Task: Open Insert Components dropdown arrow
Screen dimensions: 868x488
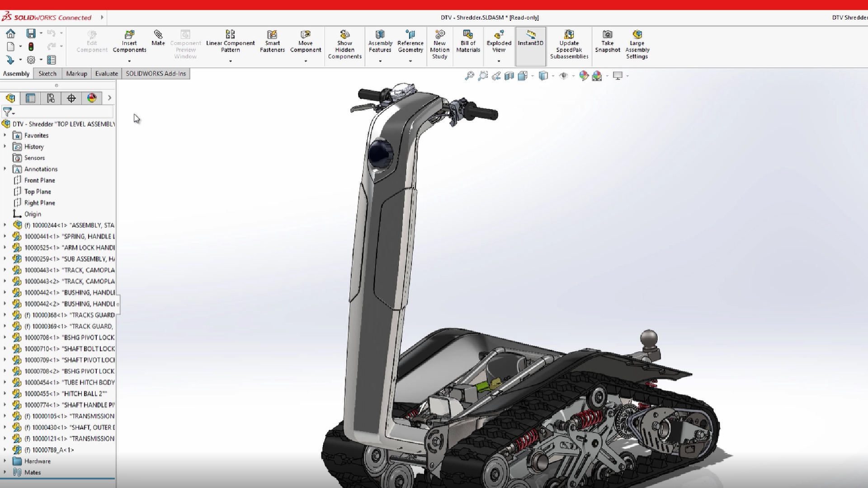Action: click(129, 61)
